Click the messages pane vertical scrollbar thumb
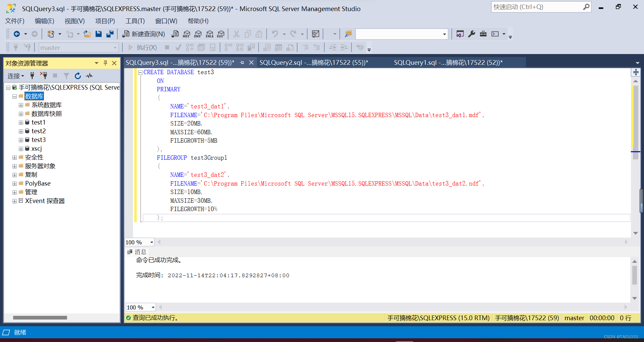The height and width of the screenshot is (342, 644). [635, 275]
